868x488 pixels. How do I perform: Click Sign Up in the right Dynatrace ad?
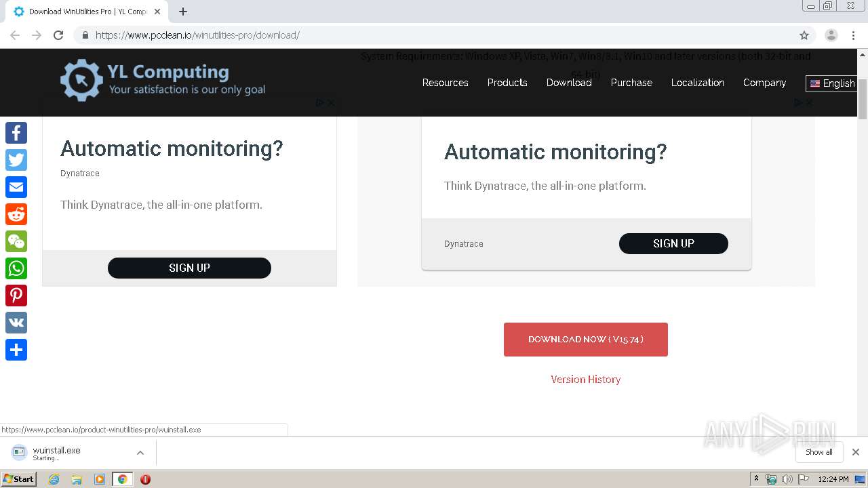pos(673,243)
